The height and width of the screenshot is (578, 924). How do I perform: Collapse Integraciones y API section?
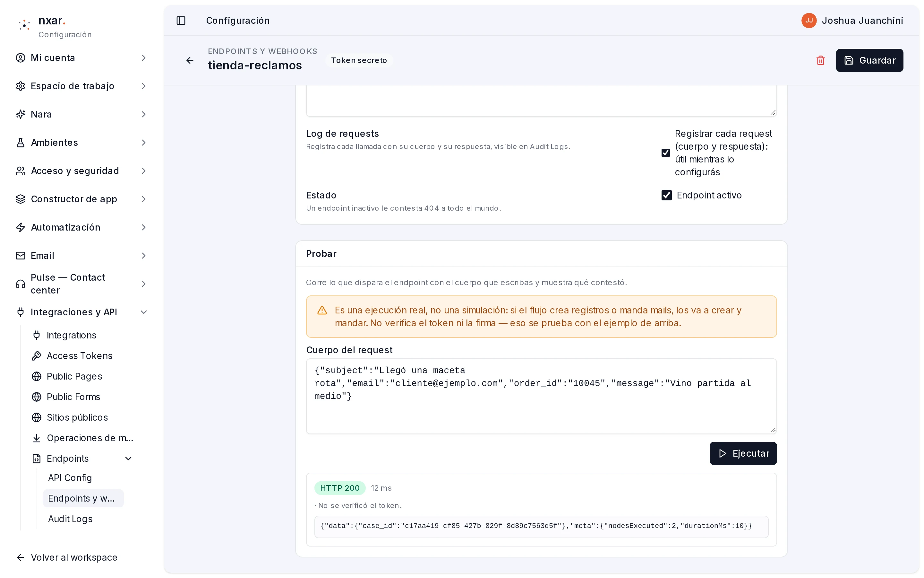pyautogui.click(x=144, y=312)
